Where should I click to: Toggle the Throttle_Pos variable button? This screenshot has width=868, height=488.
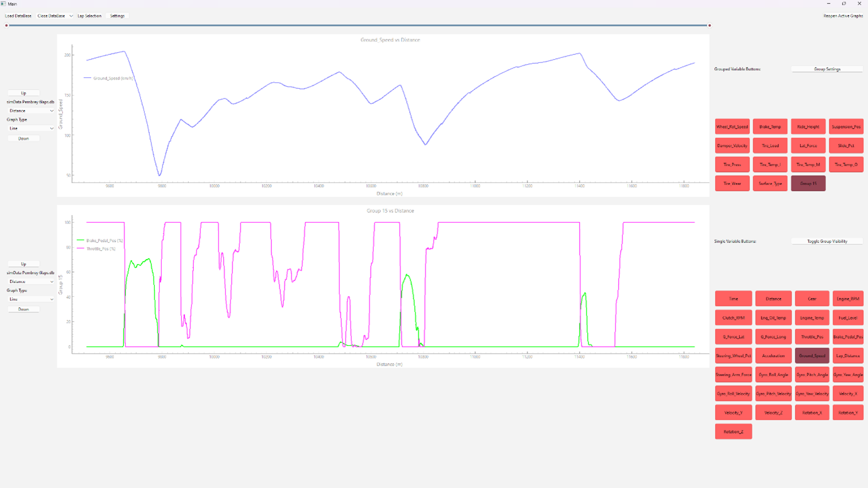point(811,337)
